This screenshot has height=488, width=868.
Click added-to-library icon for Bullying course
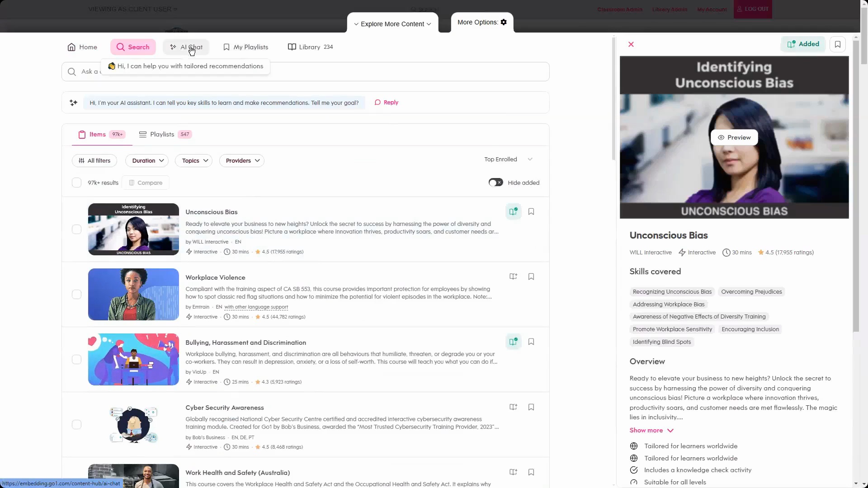[x=513, y=342]
